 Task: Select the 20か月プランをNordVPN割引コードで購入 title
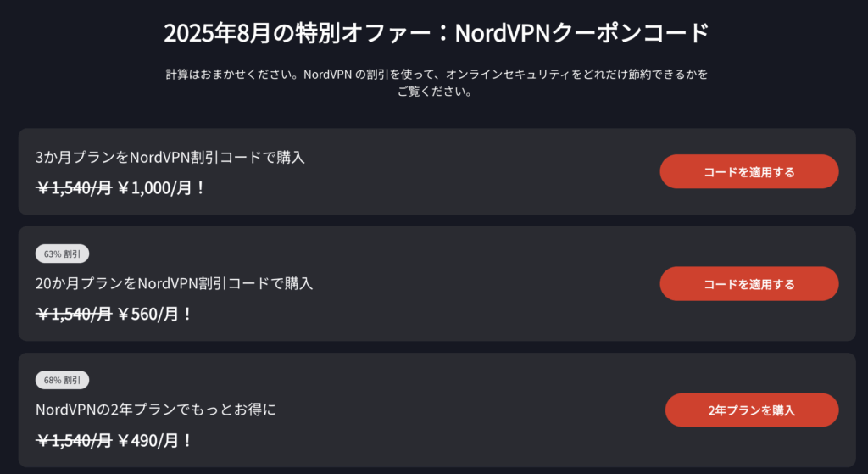[174, 283]
